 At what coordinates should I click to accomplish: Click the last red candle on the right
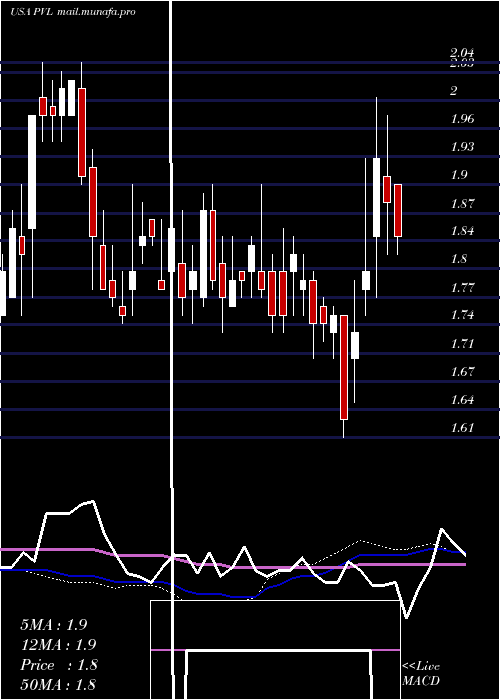[398, 210]
